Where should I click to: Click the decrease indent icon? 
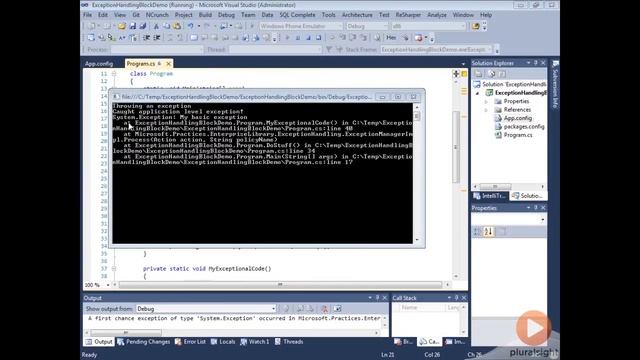pyautogui.click(x=147, y=38)
